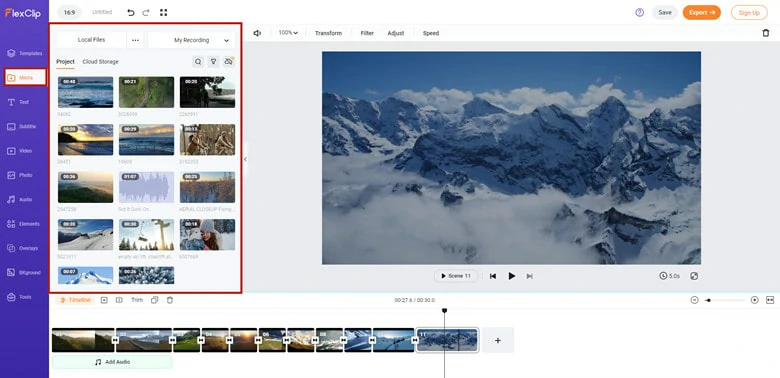
Task: Skip to the previous scene
Action: (x=492, y=276)
